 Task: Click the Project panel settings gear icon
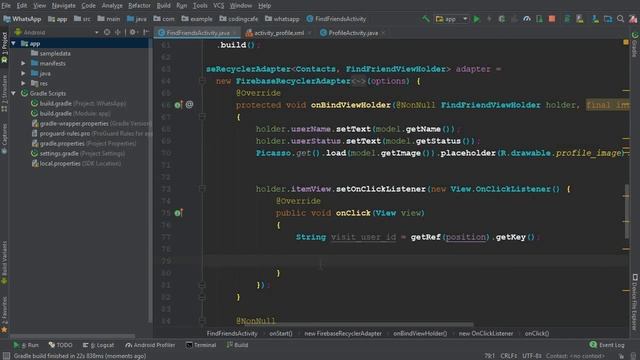coord(133,32)
